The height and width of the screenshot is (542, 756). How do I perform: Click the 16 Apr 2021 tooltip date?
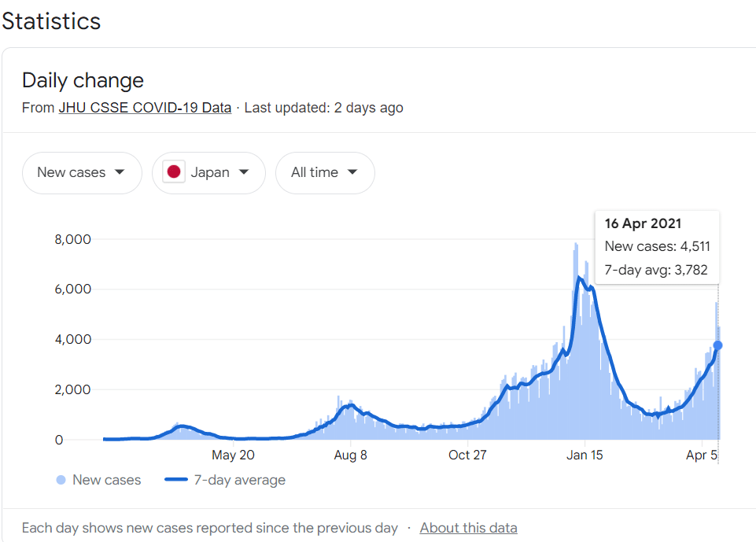[643, 223]
